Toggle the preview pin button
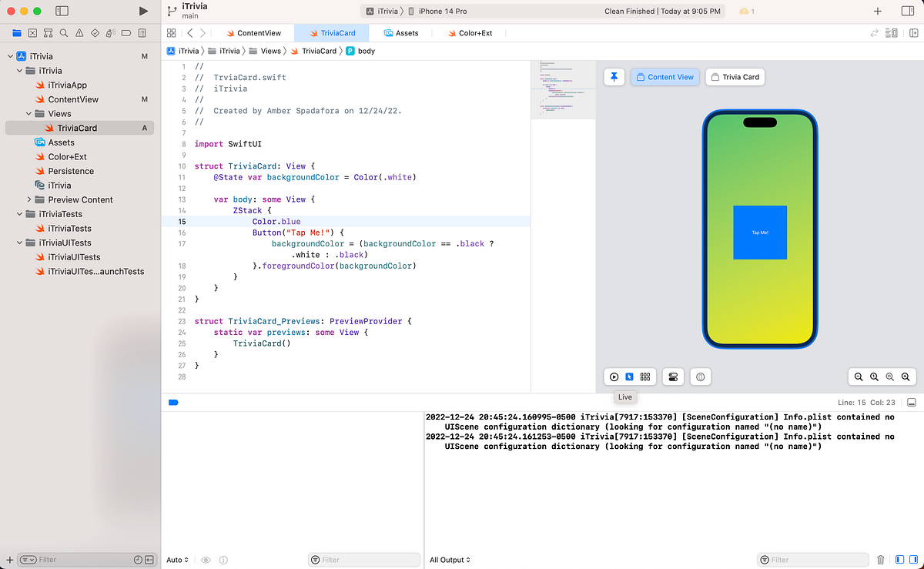The height and width of the screenshot is (569, 924). (614, 77)
